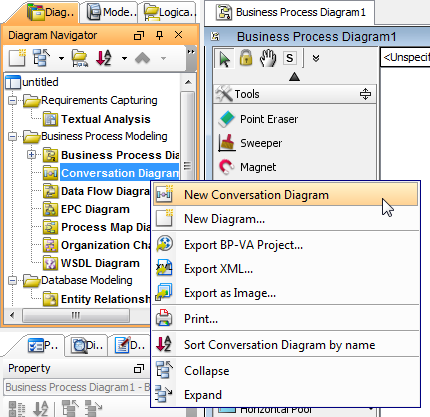Select the hand pan tool
430x417 pixels.
click(x=268, y=58)
